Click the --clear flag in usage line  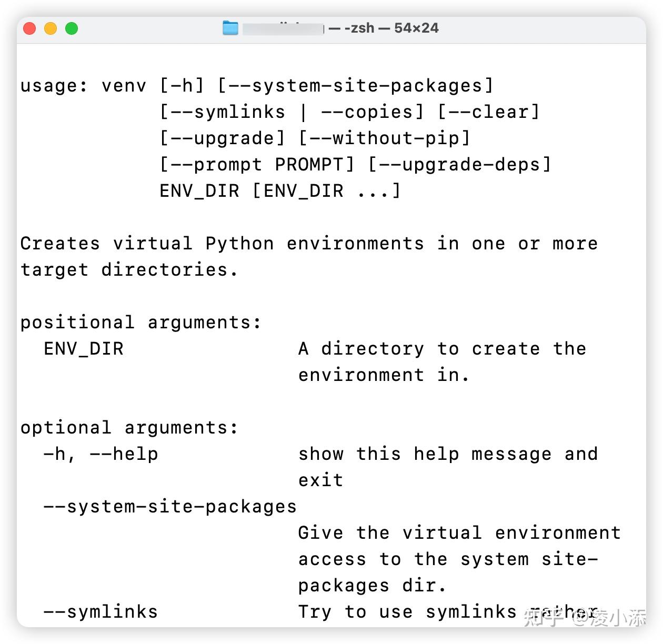(489, 112)
